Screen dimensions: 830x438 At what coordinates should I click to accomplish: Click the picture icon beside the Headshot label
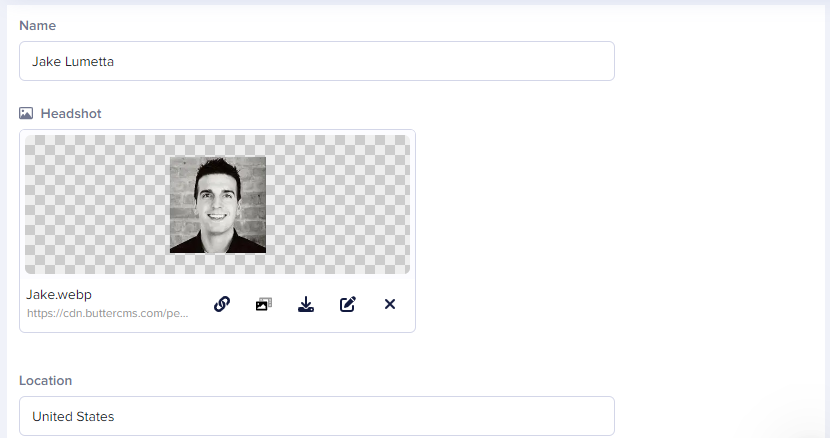click(26, 113)
